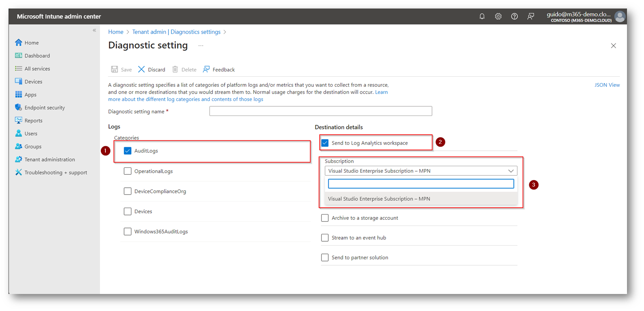Open Groups in the sidebar
The height and width of the screenshot is (311, 644).
click(x=33, y=146)
